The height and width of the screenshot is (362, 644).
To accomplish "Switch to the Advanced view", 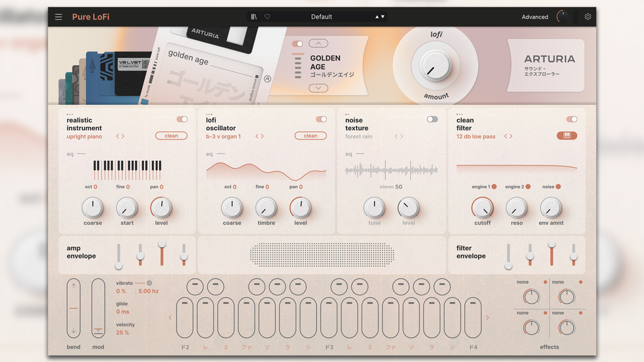I will [x=535, y=17].
